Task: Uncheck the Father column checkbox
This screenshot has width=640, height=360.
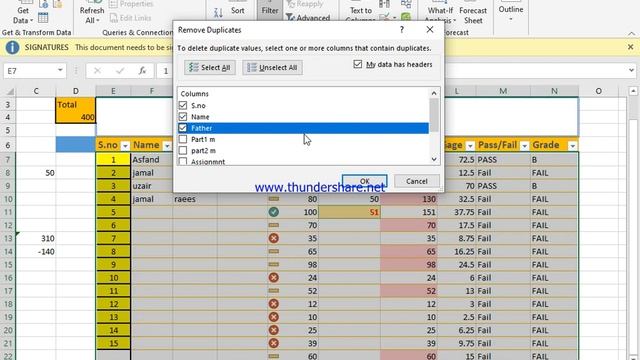Action: click(183, 128)
